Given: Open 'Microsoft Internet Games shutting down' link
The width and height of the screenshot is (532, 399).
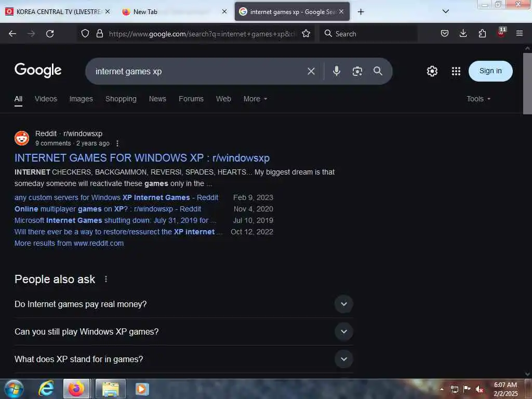Looking at the screenshot, I should click(x=115, y=220).
